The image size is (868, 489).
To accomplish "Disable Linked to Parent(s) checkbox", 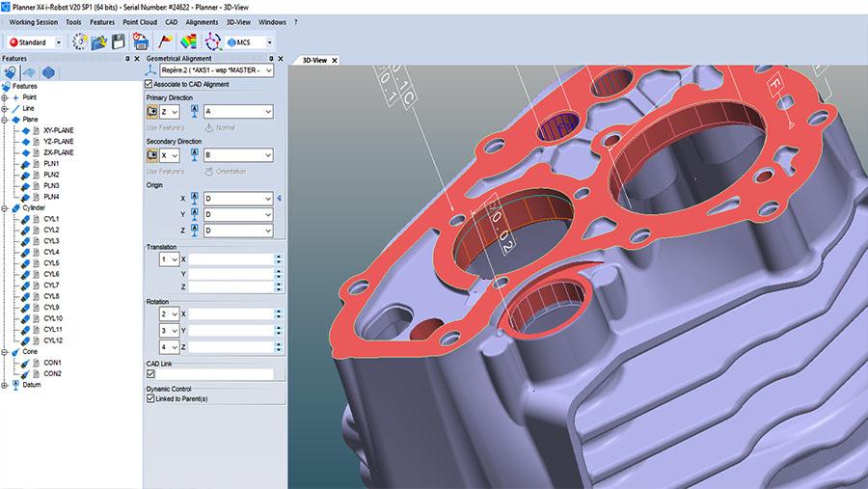I will point(150,397).
